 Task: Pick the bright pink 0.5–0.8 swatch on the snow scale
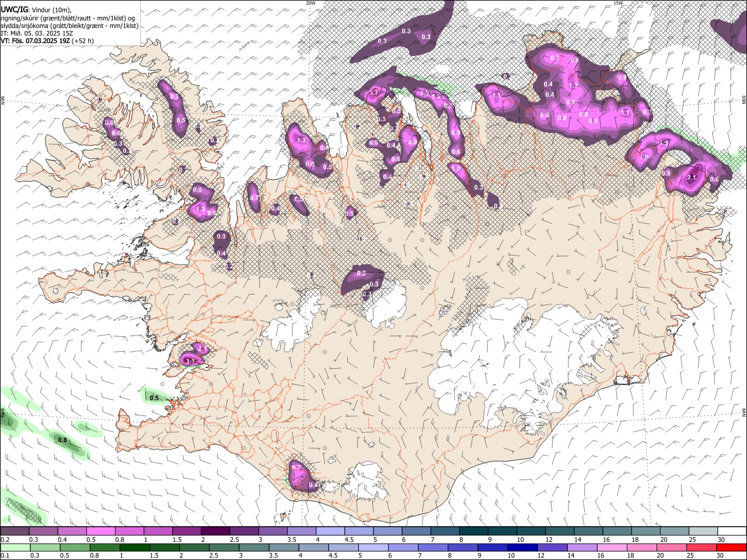pyautogui.click(x=100, y=531)
